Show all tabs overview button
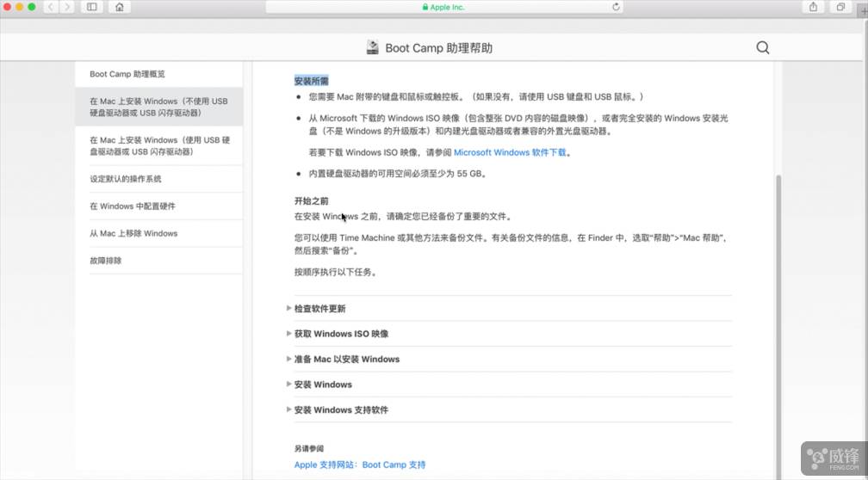868x480 pixels. click(x=840, y=7)
